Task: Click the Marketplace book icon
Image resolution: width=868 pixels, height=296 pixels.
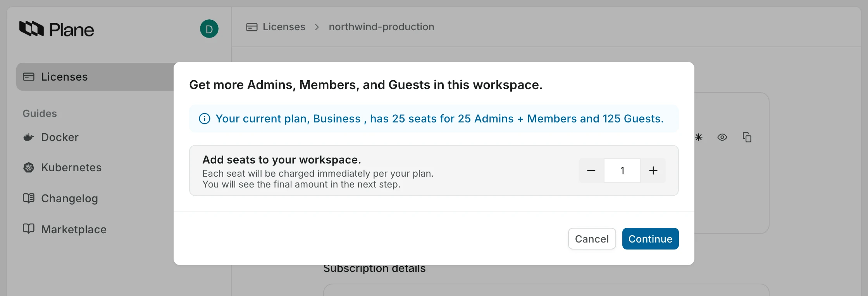Action: tap(29, 229)
